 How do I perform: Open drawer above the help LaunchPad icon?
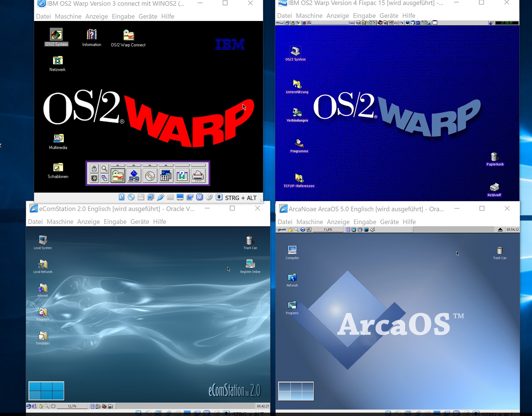[x=182, y=165]
